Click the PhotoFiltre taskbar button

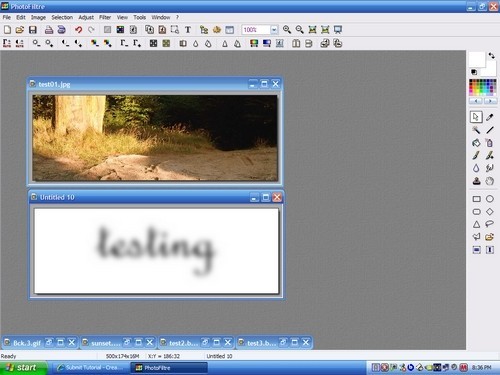(x=169, y=368)
